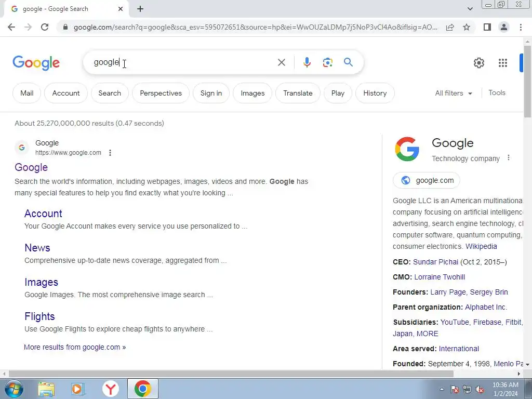The image size is (532, 399).
Task: Open the tab search chevron
Action: click(x=470, y=9)
